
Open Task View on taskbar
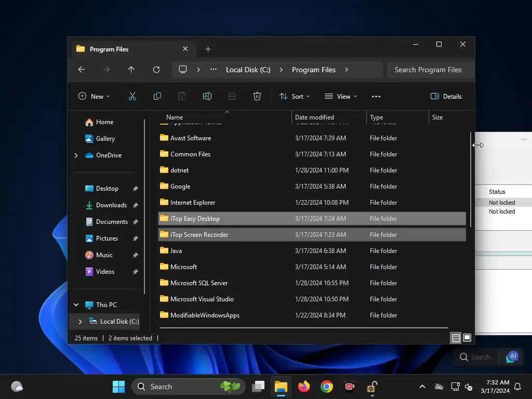(258, 387)
